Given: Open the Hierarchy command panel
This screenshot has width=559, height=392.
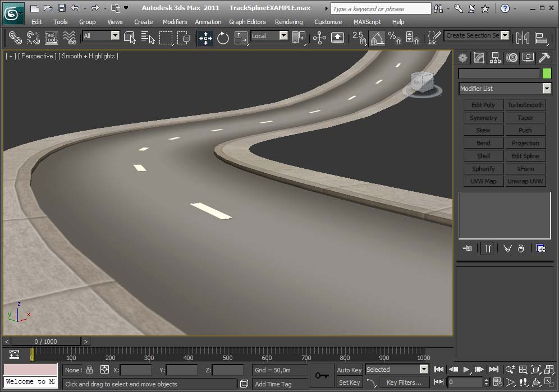Looking at the screenshot, I should tap(494, 57).
